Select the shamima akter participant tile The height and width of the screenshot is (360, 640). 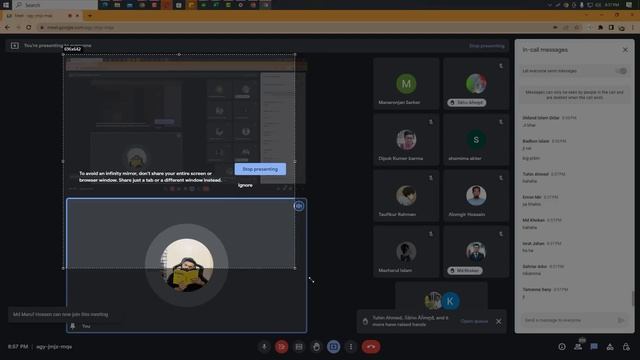click(x=476, y=140)
